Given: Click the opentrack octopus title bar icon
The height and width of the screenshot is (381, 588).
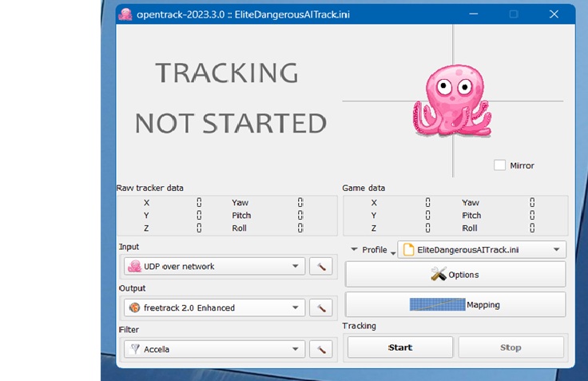Looking at the screenshot, I should (125, 14).
